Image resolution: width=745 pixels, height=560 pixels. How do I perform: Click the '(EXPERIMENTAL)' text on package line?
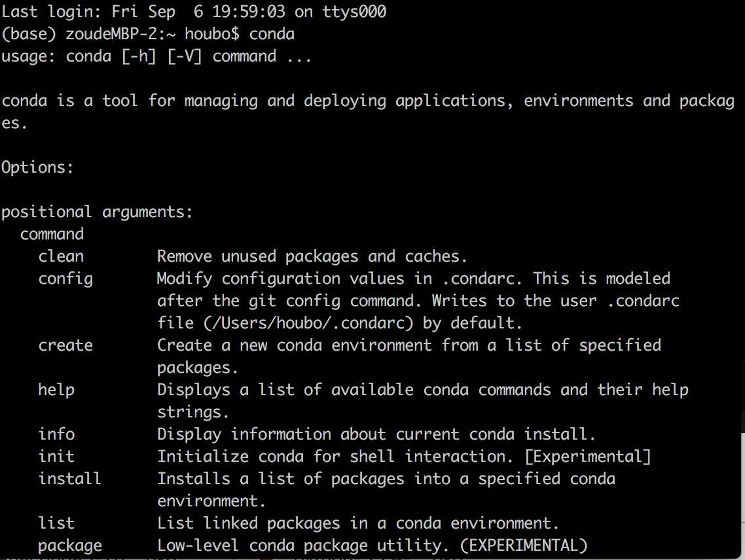click(x=524, y=545)
